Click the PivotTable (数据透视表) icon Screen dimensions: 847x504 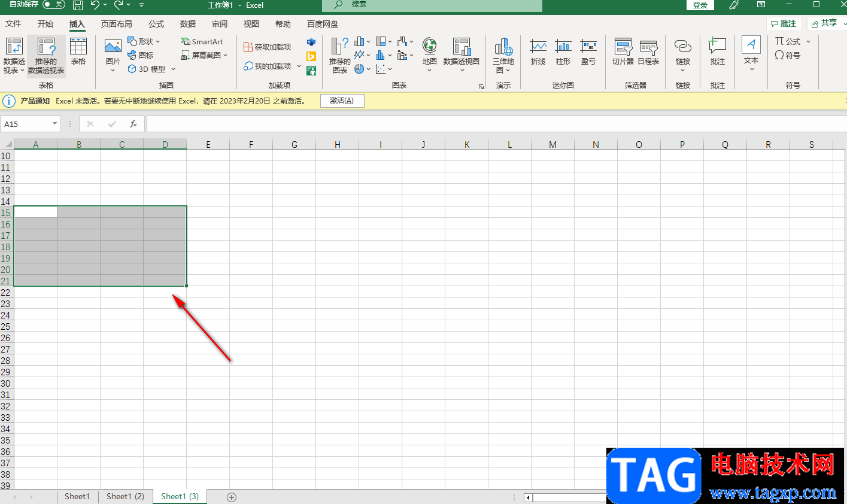coord(14,56)
